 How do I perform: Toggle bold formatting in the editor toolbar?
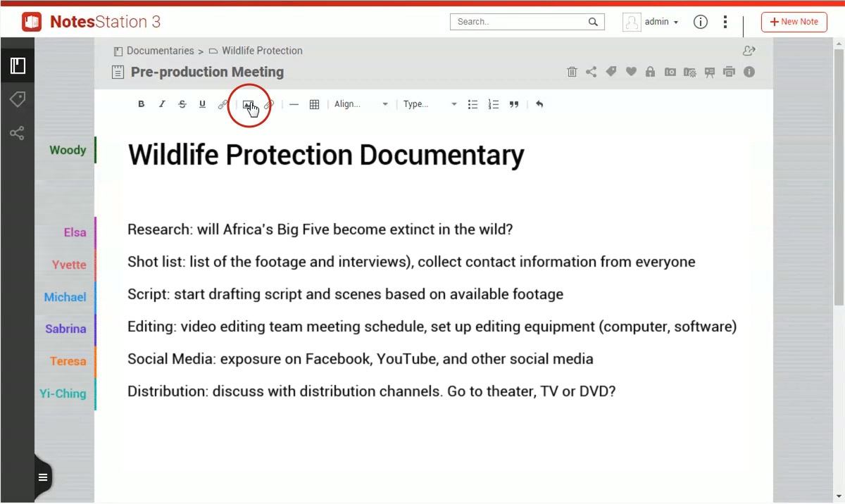point(141,104)
